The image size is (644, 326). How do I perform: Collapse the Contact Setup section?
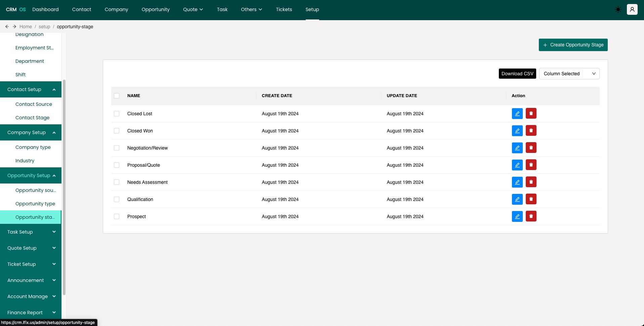tap(31, 89)
